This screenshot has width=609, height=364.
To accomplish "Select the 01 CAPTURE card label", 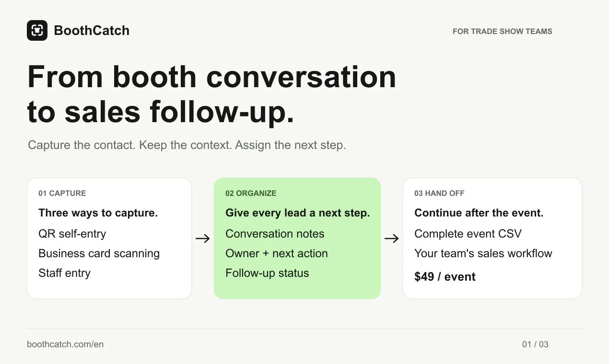I will [62, 193].
